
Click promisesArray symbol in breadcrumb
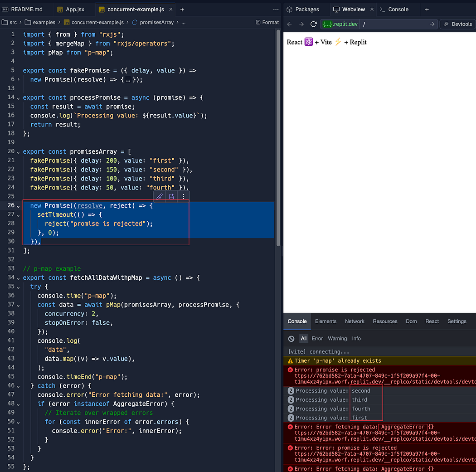[153, 22]
